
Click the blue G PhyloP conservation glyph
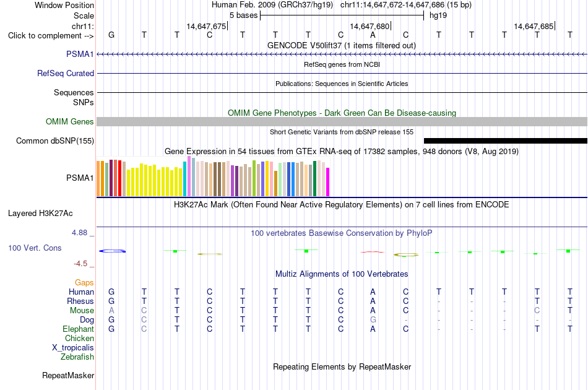pyautogui.click(x=113, y=251)
